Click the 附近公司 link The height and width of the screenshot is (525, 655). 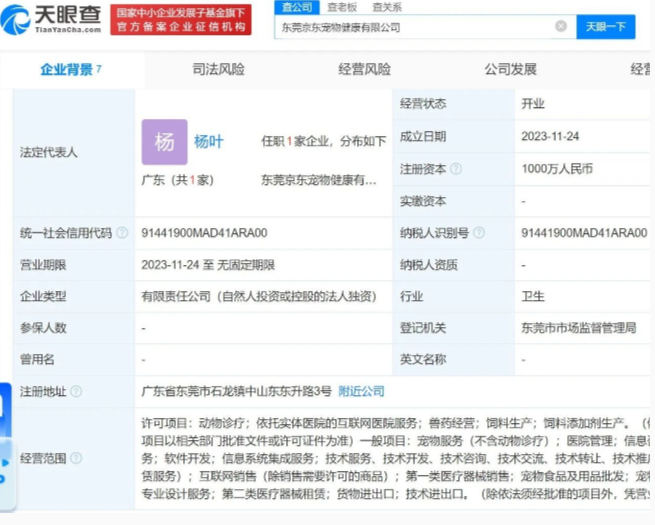pos(361,391)
